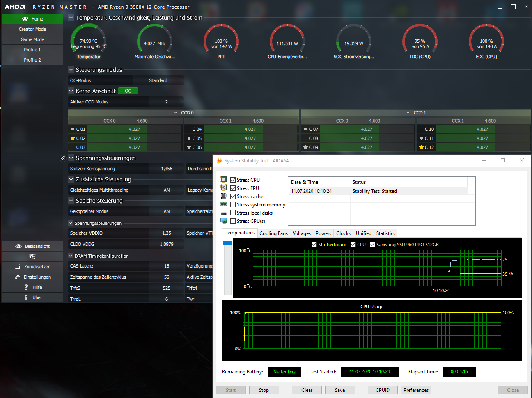
Task: Collapse the CCD 1 group
Action: coord(408,113)
